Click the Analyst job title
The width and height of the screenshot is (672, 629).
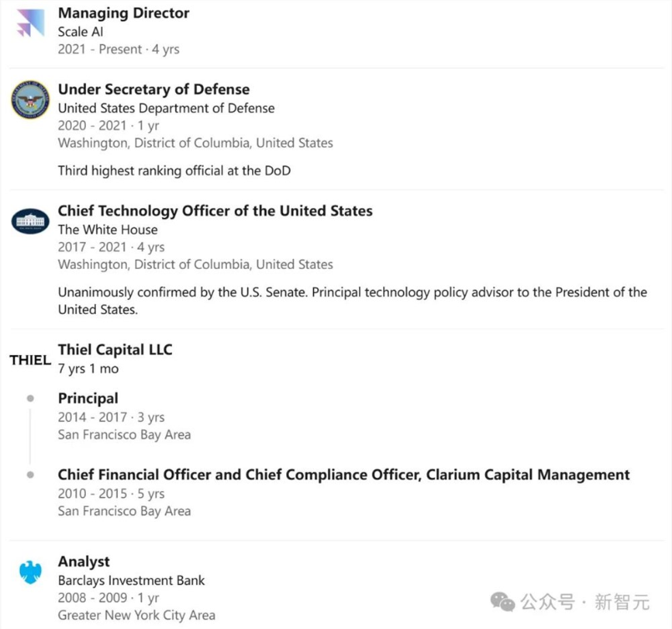83,561
